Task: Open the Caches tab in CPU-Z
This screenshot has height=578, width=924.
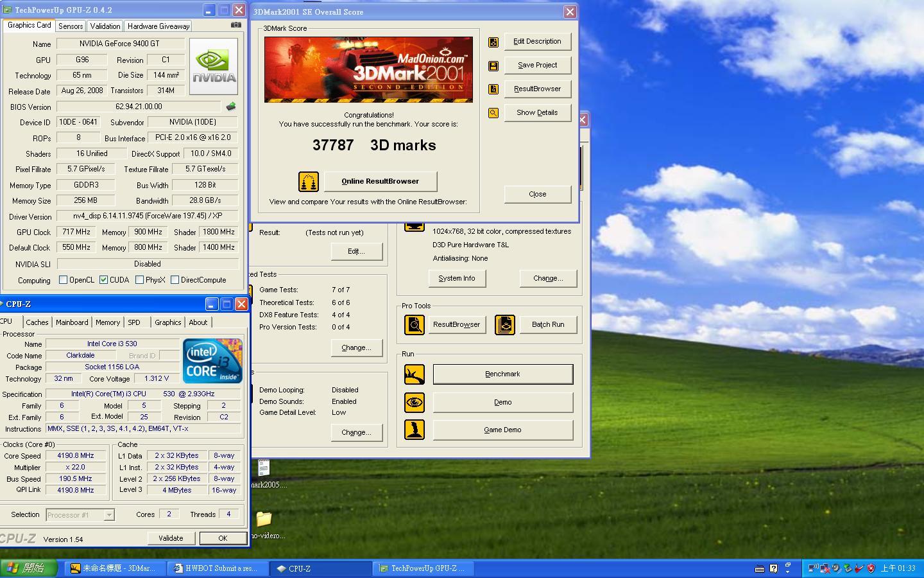Action: click(37, 322)
